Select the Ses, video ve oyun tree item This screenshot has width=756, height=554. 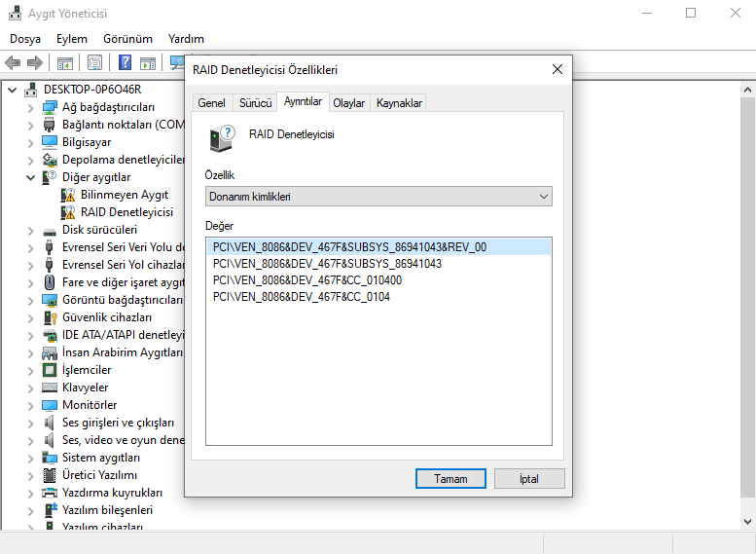click(123, 440)
